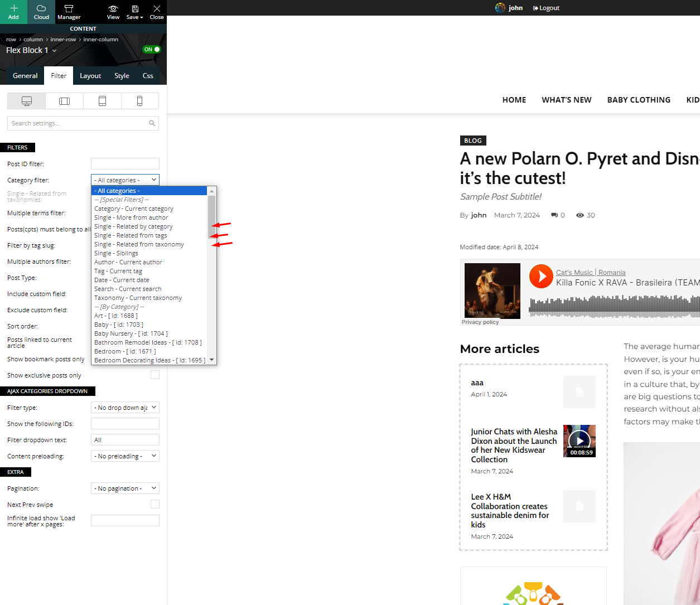Viewport: 700px width, 605px height.
Task: Open the Cloud library icon
Action: [x=41, y=8]
